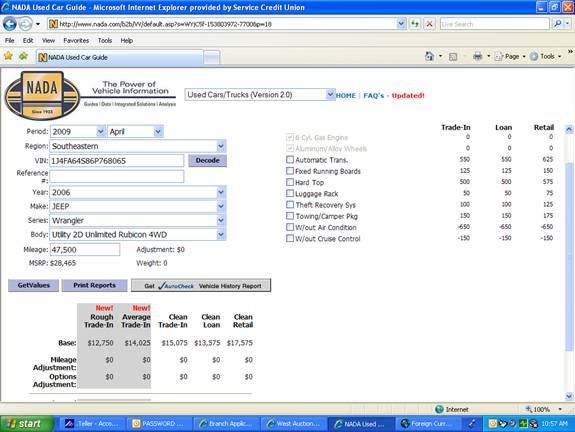
Task: Open the Favorites menu
Action: 76,40
